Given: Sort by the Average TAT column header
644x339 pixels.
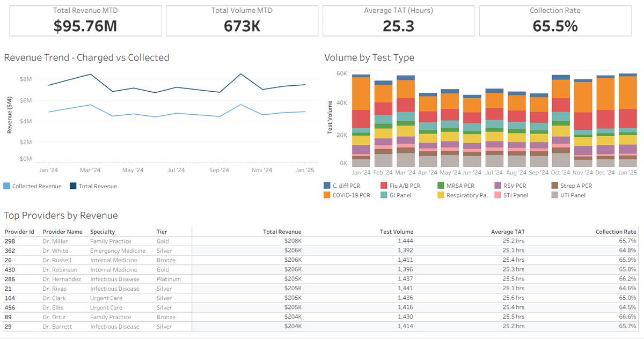Looking at the screenshot, I should pyautogui.click(x=508, y=232).
